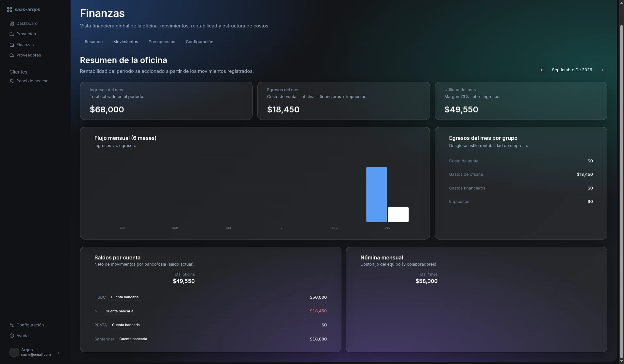Click the NU account row

[210, 311]
